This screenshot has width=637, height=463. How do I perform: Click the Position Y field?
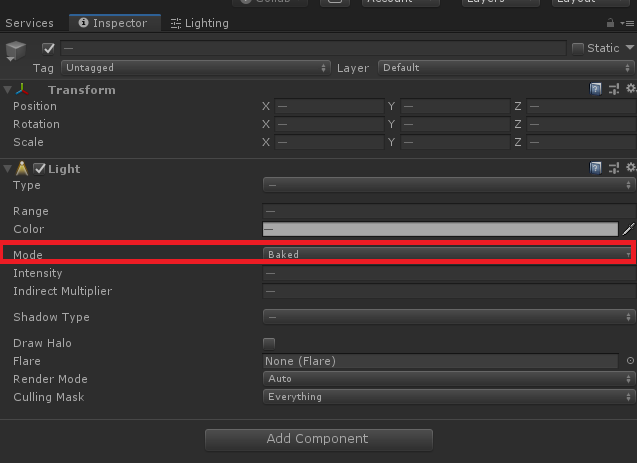455,106
